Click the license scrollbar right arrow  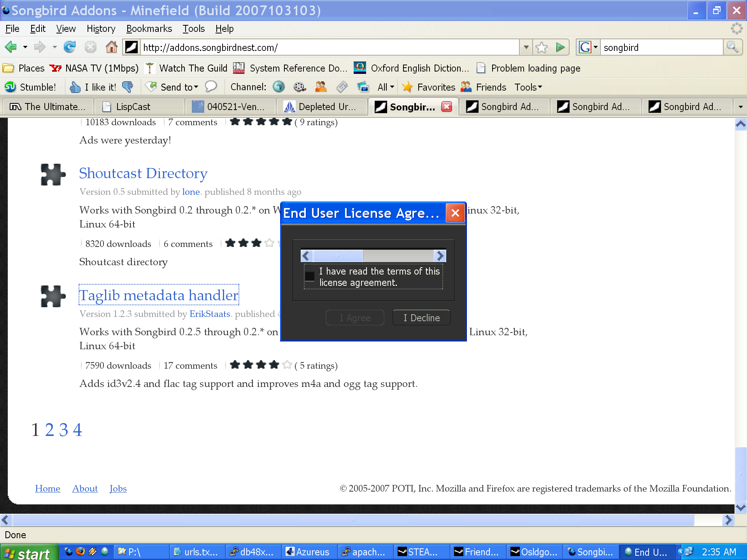pos(440,256)
